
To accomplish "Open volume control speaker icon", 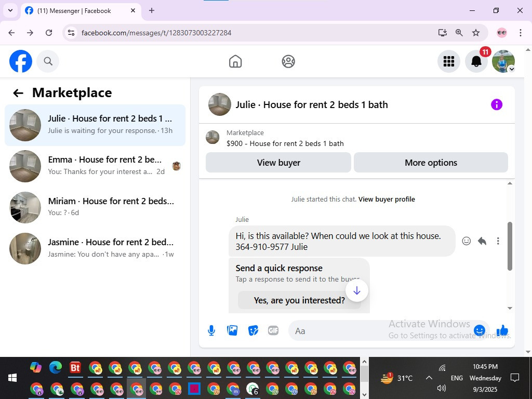I will (x=442, y=388).
